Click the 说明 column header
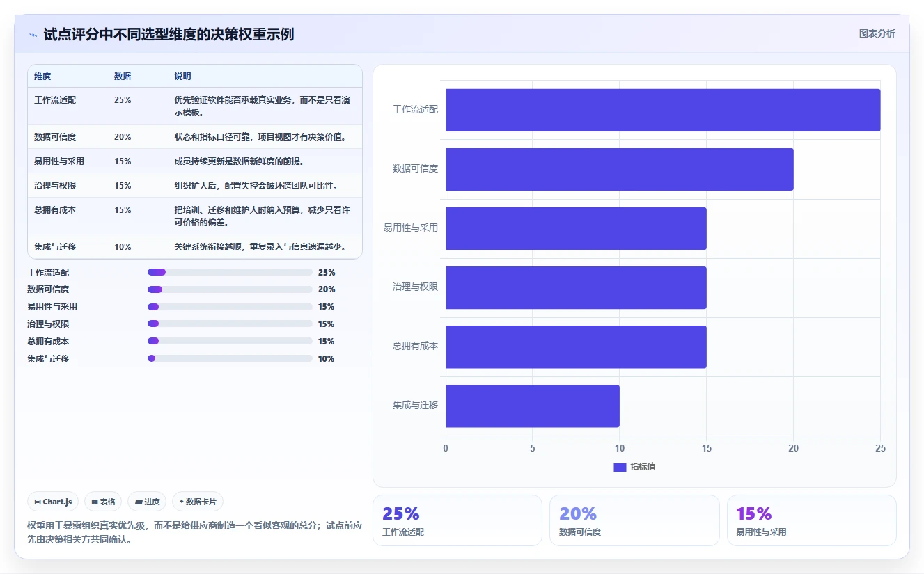924x574 pixels. point(182,77)
